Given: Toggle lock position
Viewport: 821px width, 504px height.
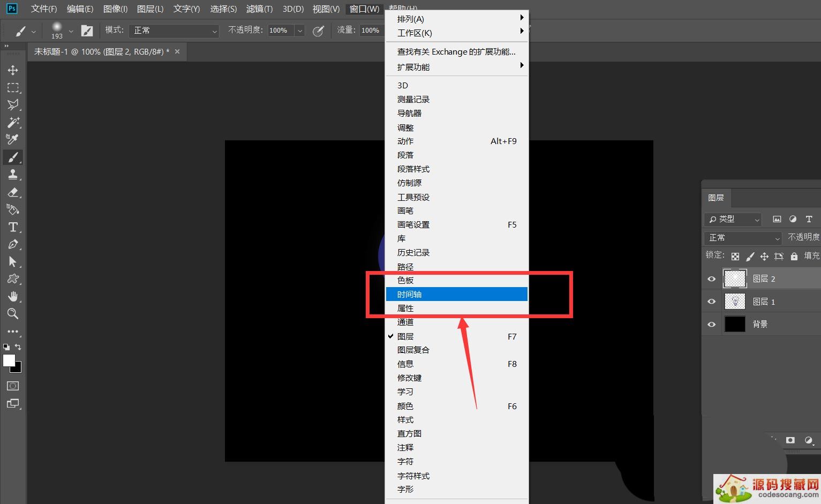Looking at the screenshot, I should click(x=764, y=257).
